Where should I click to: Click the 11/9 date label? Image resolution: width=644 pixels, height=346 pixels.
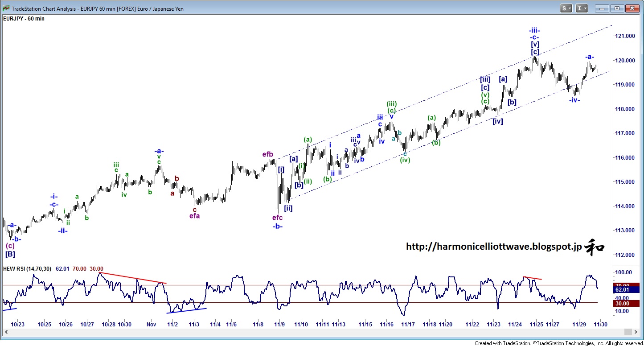(279, 324)
